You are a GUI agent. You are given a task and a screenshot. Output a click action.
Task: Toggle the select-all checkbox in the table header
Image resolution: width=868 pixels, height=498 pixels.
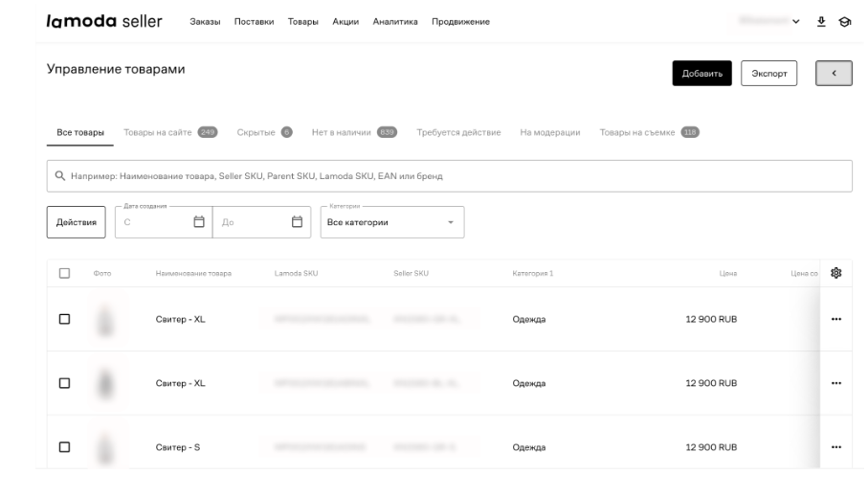[x=65, y=273]
